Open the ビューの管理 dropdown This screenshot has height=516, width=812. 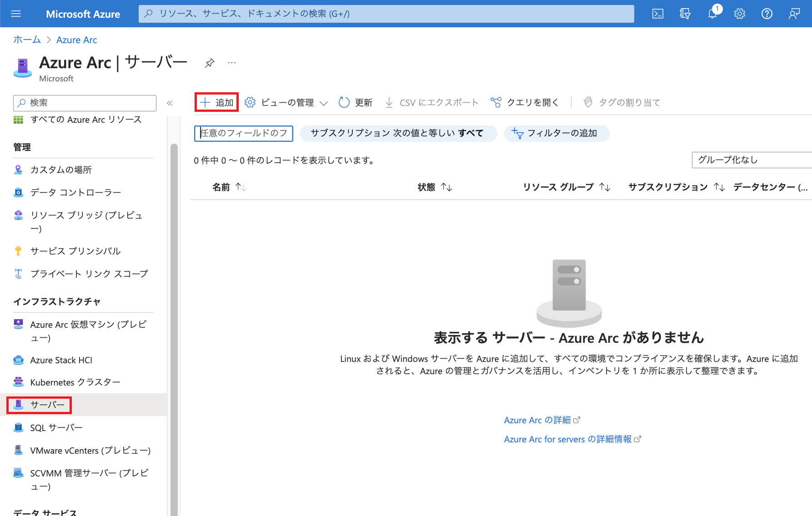(x=286, y=102)
